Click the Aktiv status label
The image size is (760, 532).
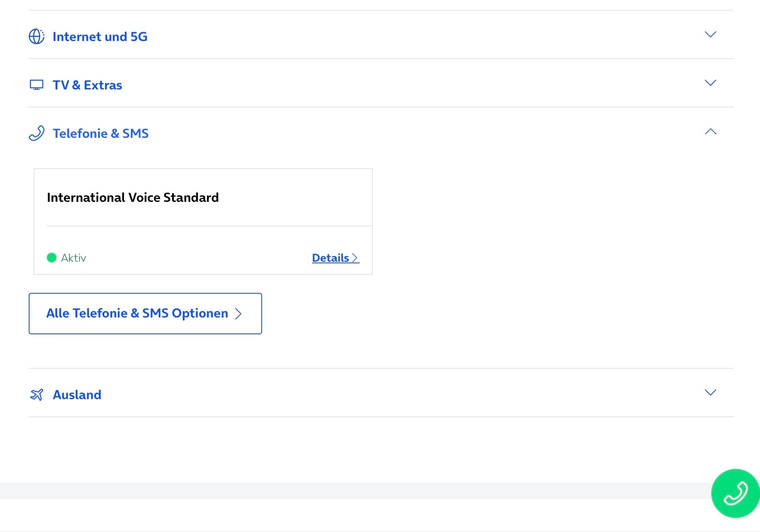click(73, 258)
